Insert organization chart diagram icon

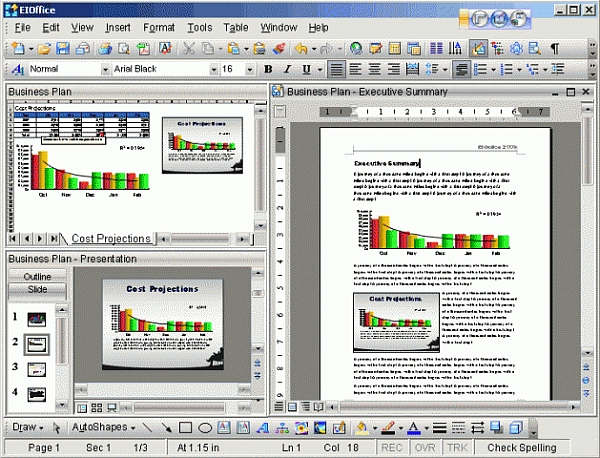282,427
